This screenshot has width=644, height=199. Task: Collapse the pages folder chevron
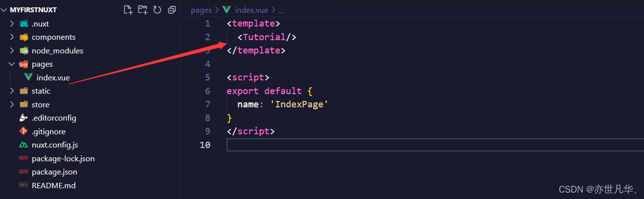coord(12,64)
